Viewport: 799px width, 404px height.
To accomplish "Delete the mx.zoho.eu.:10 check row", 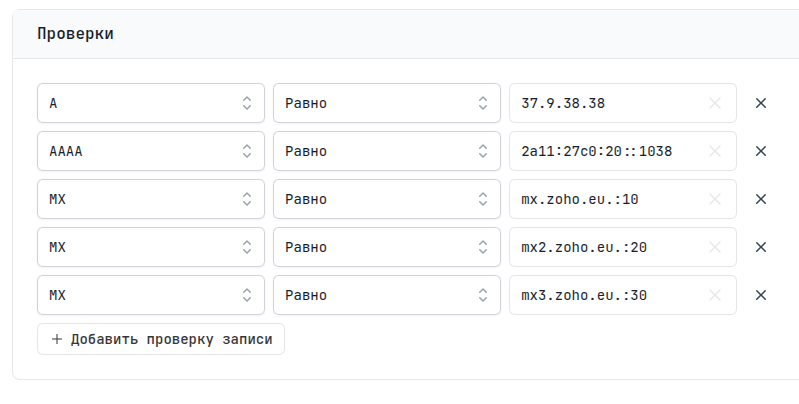I will (x=760, y=199).
